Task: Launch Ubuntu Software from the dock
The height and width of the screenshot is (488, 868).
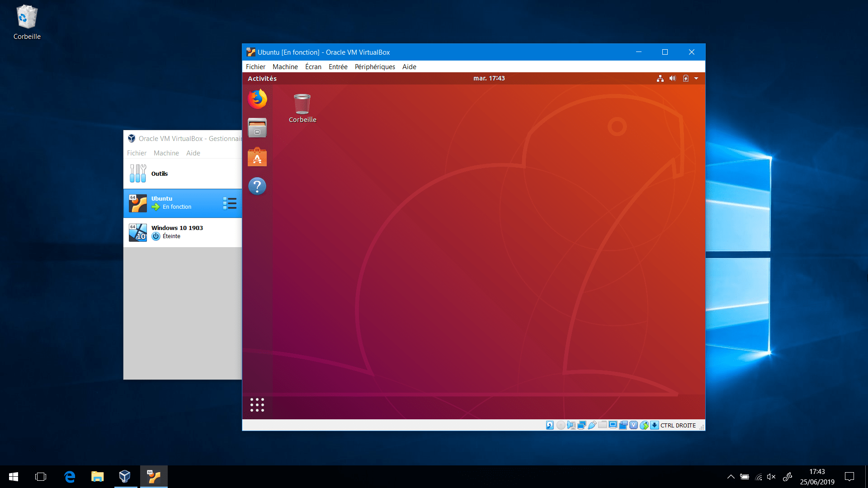Action: tap(257, 157)
